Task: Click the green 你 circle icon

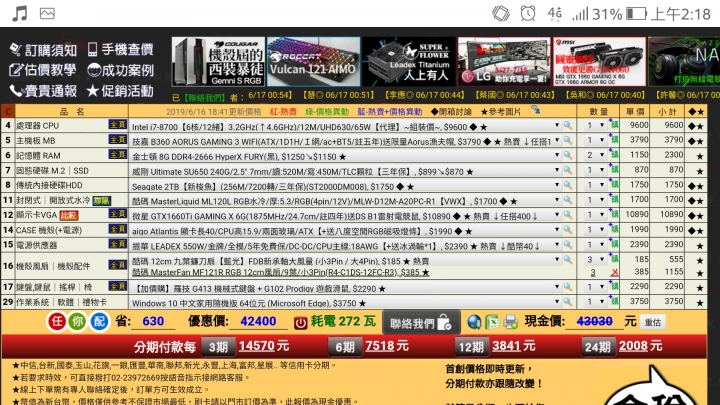Action: coord(78,321)
